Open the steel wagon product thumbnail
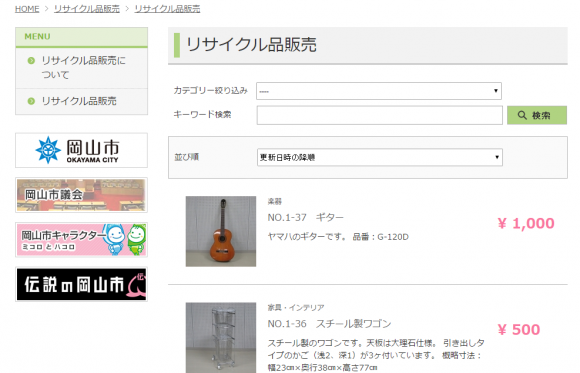The height and width of the screenshot is (373, 580). [221, 338]
